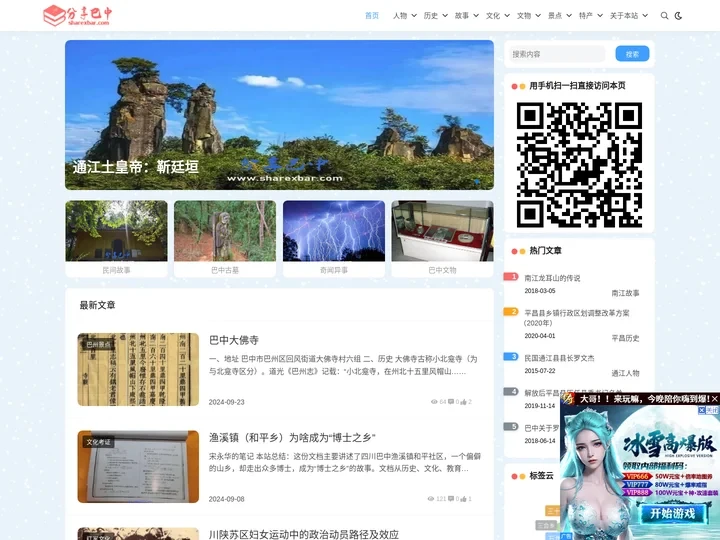Viewport: 720px width, 540px height.
Task: Click the rank 1 red badge
Action: point(511,277)
